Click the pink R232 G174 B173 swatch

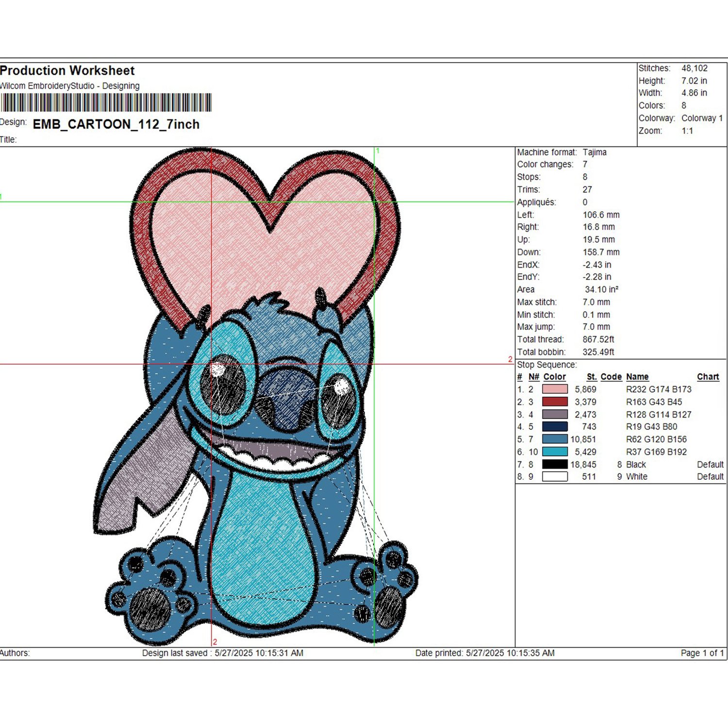click(x=555, y=389)
